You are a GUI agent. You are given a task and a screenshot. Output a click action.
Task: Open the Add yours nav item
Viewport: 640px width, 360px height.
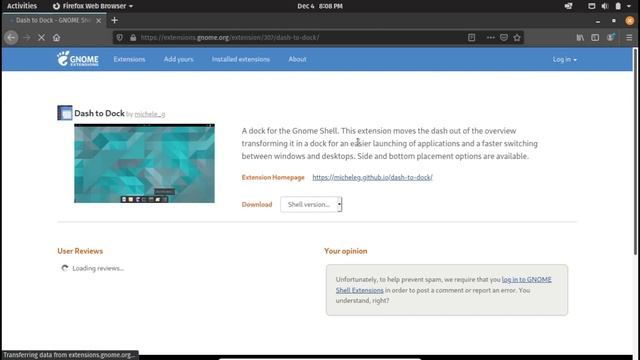[x=178, y=59]
